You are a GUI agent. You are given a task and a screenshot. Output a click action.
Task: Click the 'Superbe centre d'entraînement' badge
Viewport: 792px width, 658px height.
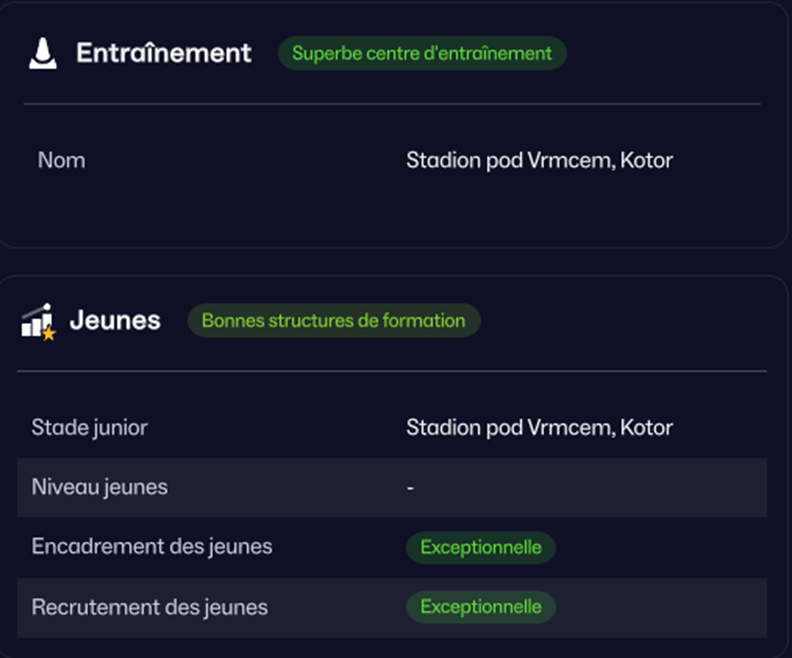tap(422, 53)
